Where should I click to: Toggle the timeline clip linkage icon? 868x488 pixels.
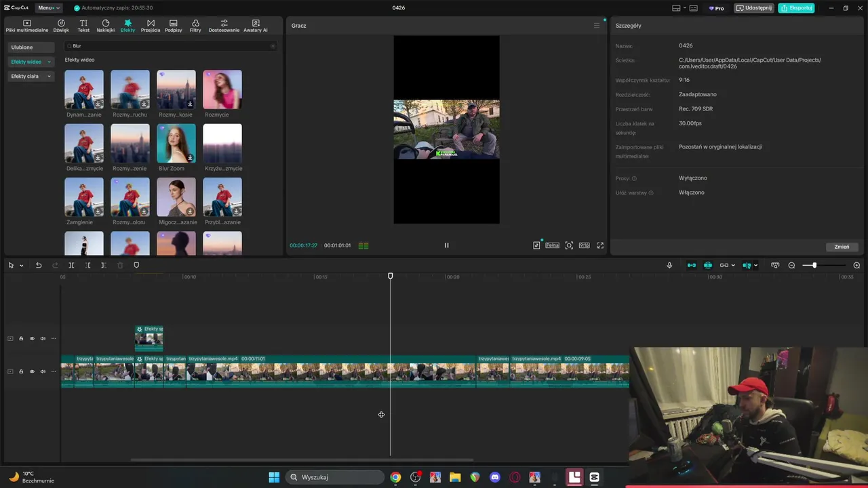coord(724,265)
